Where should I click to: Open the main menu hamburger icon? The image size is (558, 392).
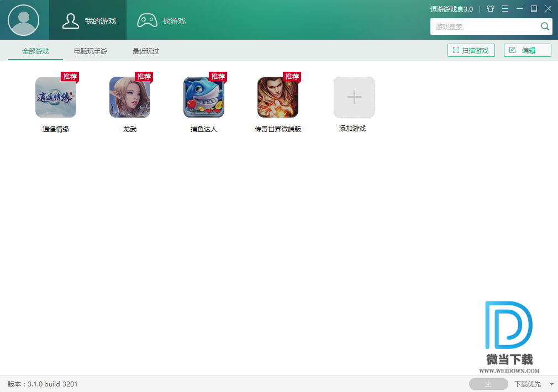(x=505, y=8)
